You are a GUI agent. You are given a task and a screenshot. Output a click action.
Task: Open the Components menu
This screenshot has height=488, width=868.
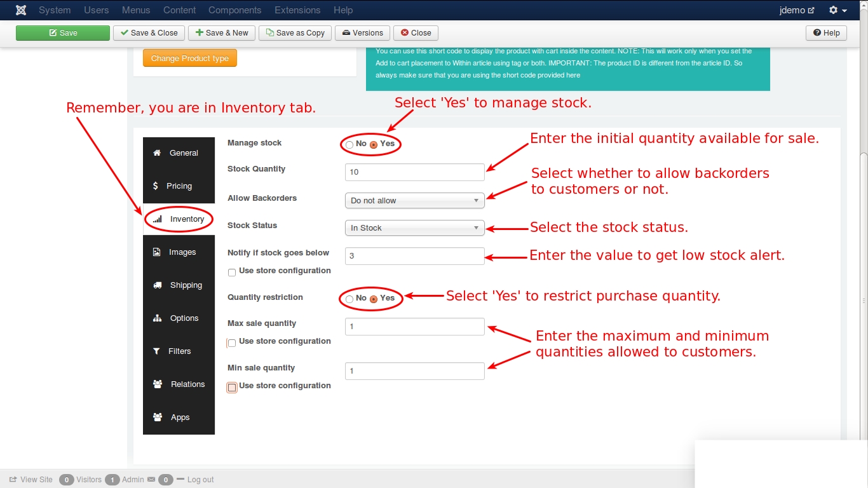234,10
